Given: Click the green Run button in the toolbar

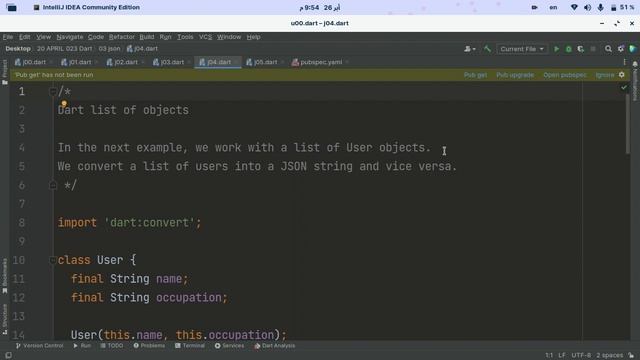Looking at the screenshot, I should (x=556, y=49).
